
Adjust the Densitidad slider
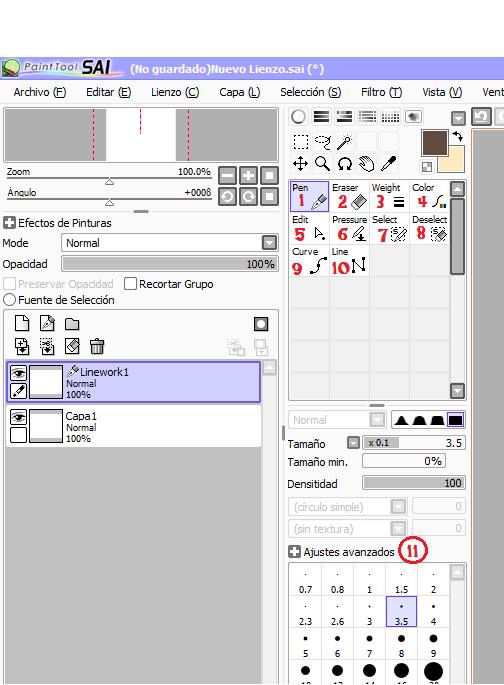(414, 483)
